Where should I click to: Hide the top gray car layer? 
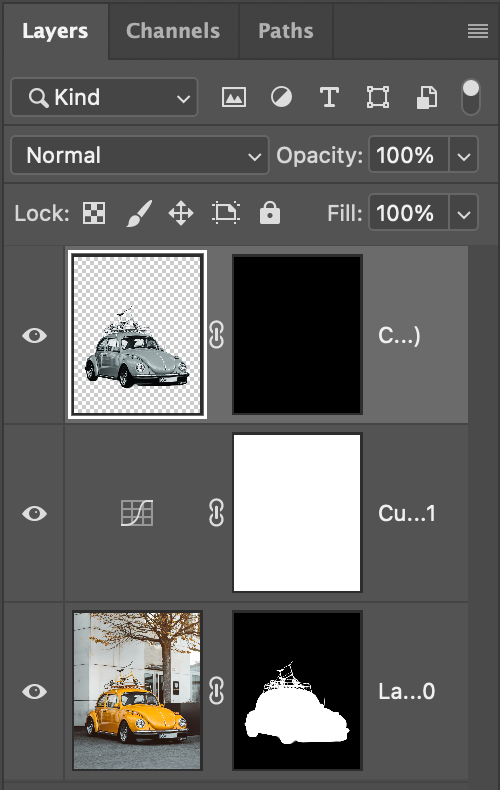click(34, 336)
